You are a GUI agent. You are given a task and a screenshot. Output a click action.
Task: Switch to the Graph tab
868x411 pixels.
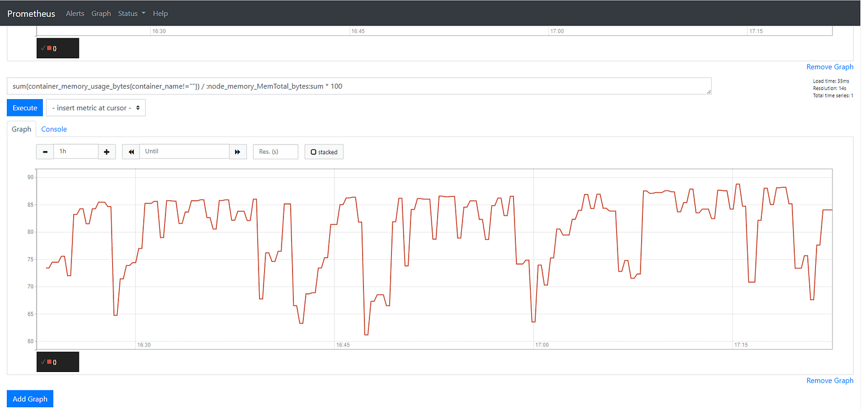pyautogui.click(x=21, y=129)
